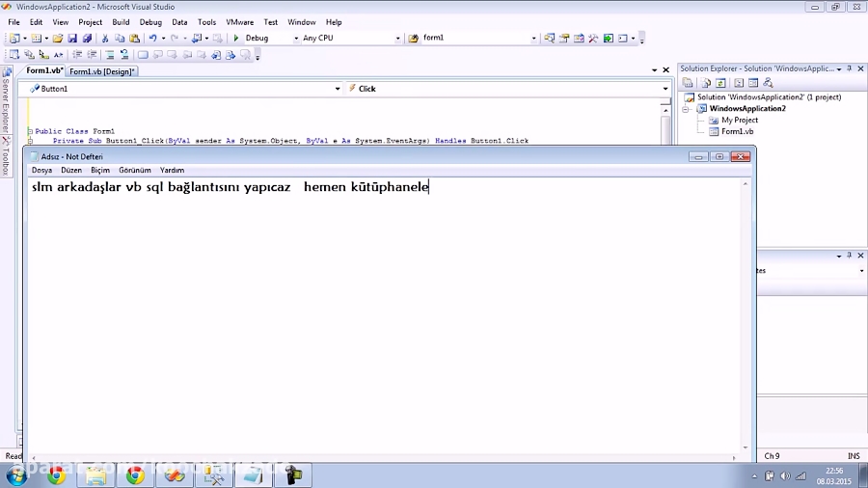The height and width of the screenshot is (488, 868).
Task: Comment out selected lines icon
Action: [x=110, y=54]
